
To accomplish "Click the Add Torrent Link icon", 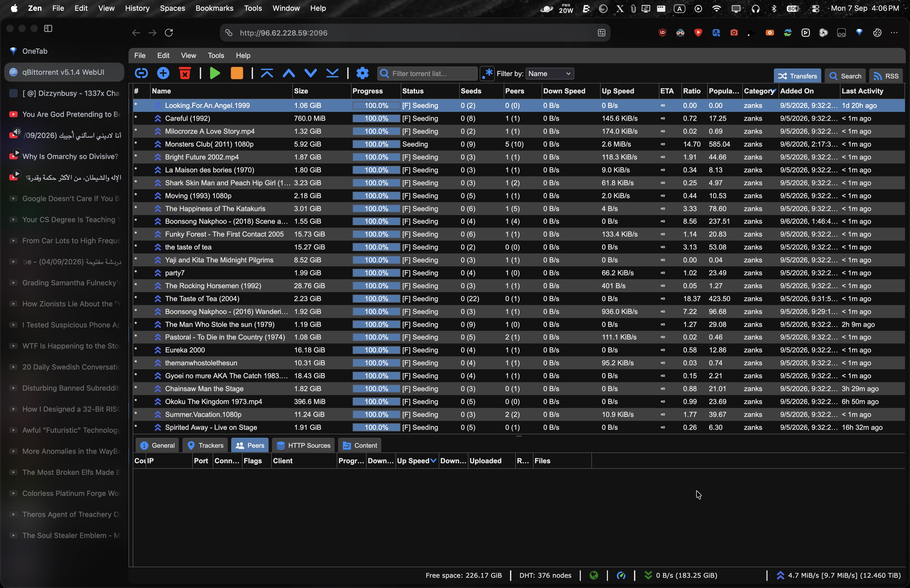I will [141, 73].
